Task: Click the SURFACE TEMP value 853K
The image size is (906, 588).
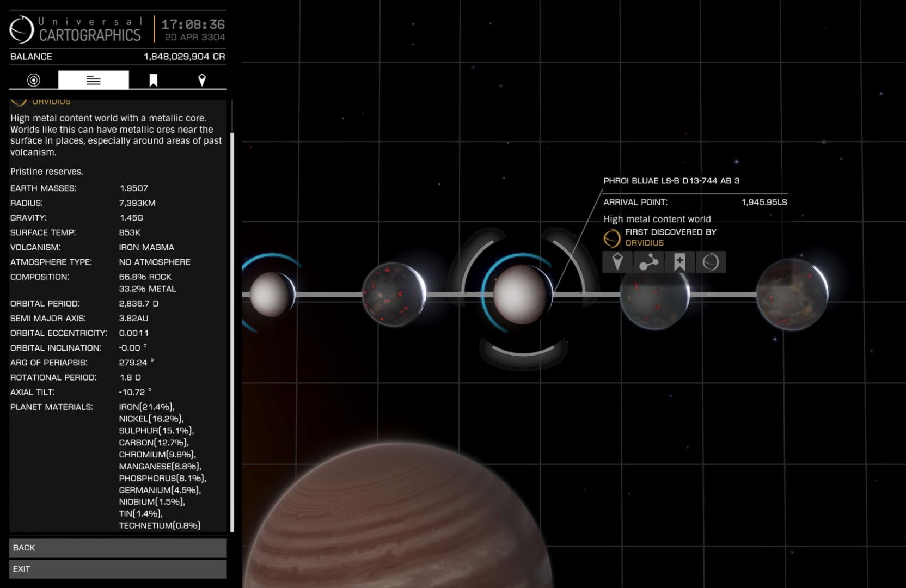Action: point(130,232)
